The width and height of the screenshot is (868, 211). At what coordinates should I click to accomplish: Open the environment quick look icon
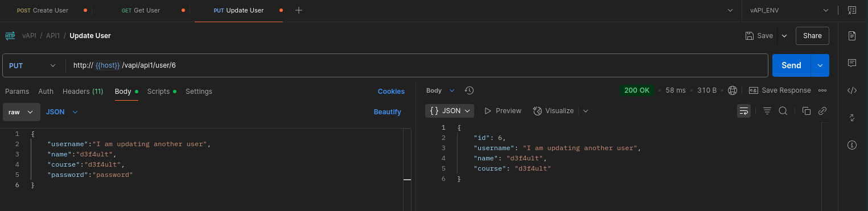[852, 10]
